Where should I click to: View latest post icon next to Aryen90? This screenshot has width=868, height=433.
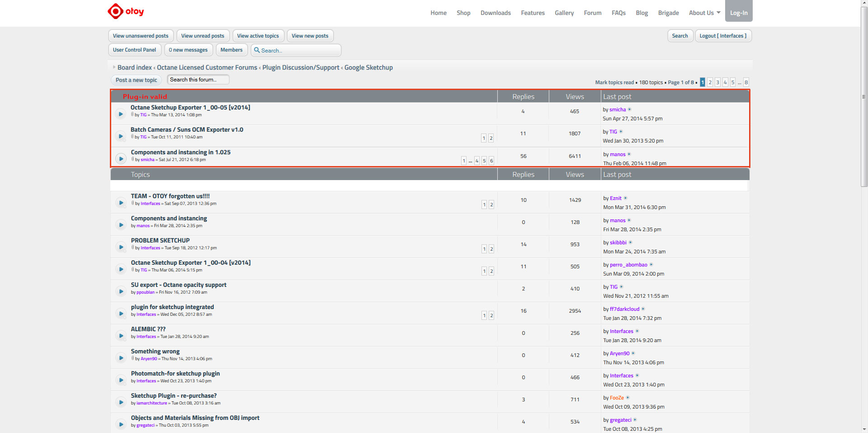pos(633,353)
